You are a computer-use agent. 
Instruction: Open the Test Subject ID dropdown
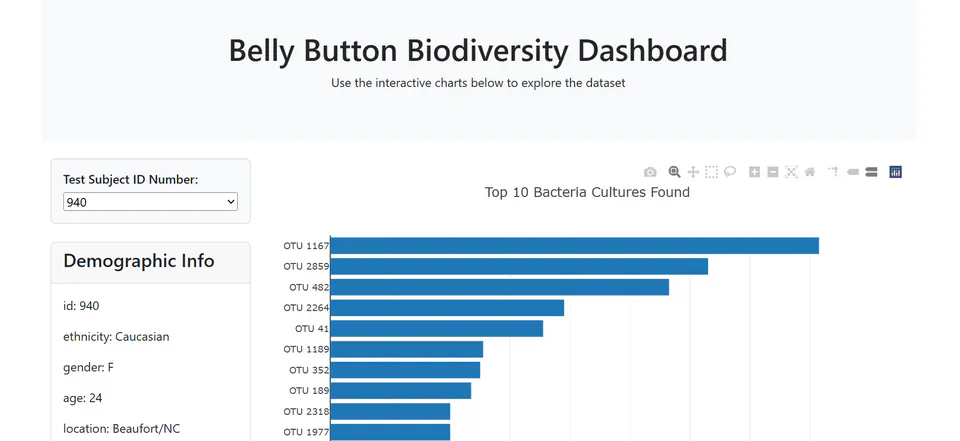tap(151, 202)
